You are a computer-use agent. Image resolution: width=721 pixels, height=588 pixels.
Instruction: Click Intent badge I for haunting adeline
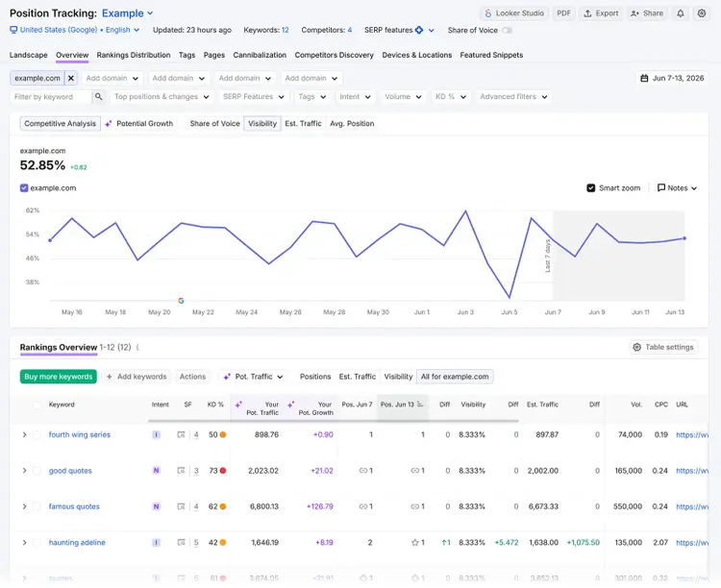pyautogui.click(x=157, y=543)
